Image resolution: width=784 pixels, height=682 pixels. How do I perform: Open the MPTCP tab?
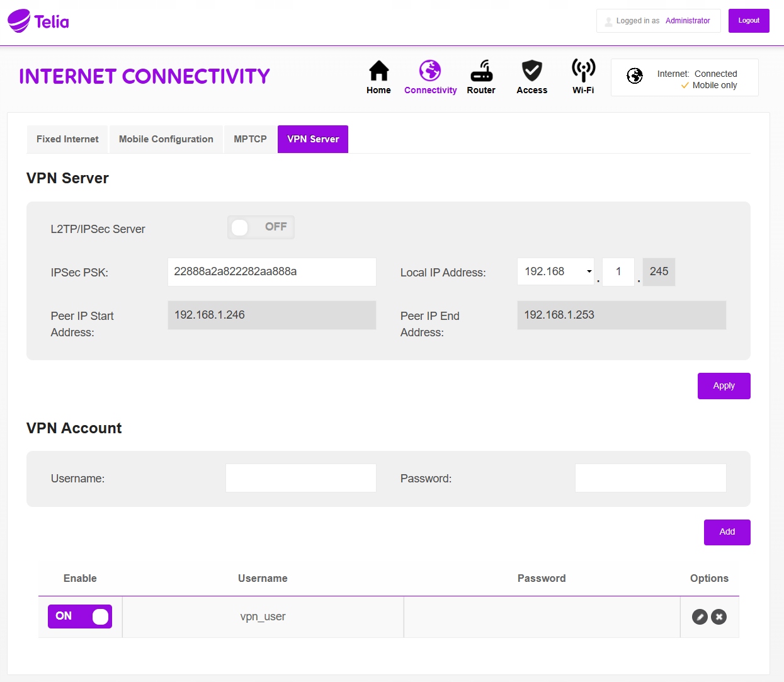(x=250, y=139)
